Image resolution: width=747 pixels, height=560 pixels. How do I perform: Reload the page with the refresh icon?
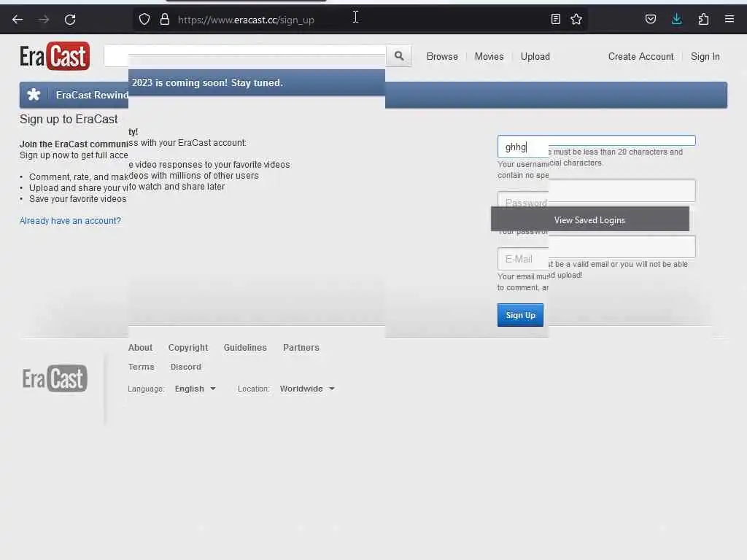[70, 20]
